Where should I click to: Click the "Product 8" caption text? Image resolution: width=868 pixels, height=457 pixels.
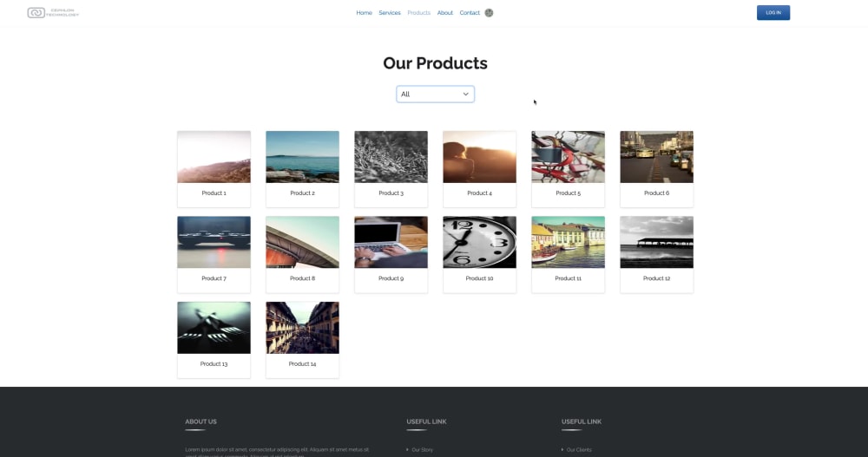(302, 278)
